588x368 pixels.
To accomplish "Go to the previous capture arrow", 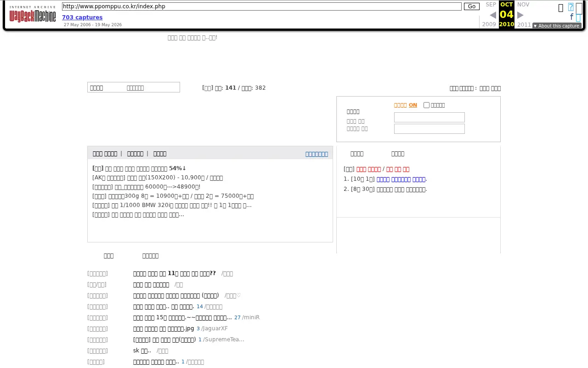I will pyautogui.click(x=493, y=15).
